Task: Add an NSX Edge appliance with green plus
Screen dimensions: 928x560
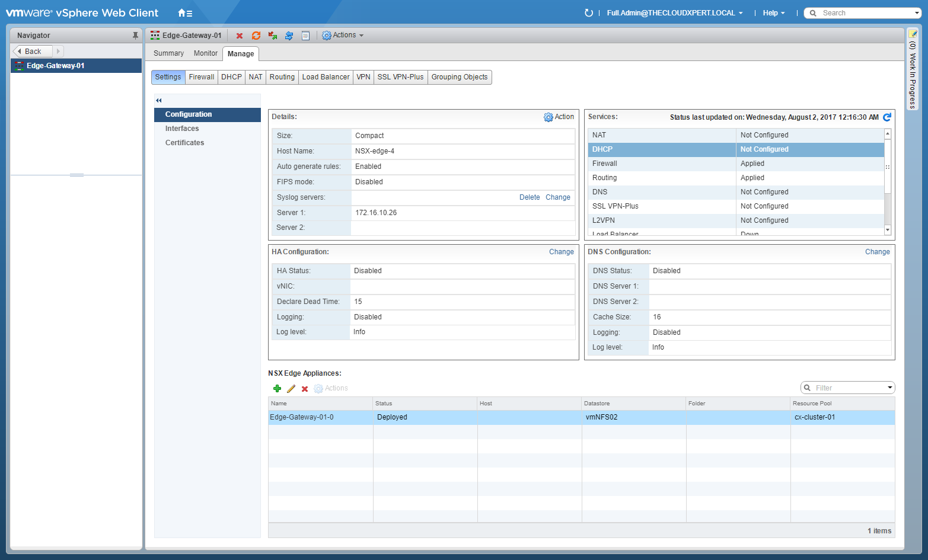Action: pos(277,389)
